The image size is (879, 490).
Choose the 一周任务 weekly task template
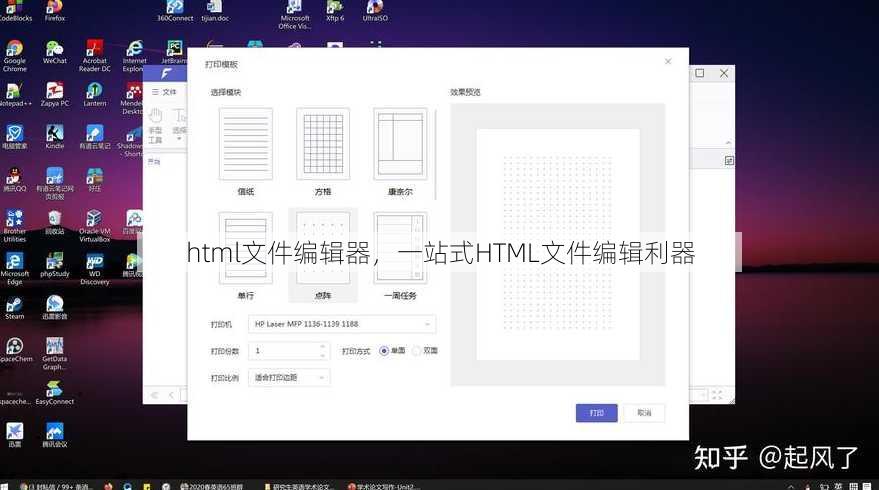pos(400,248)
